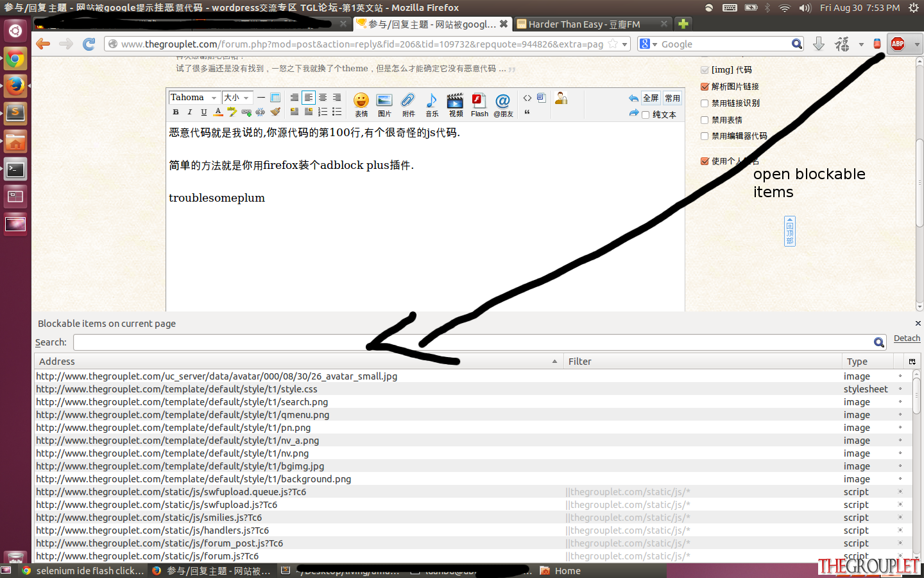The width and height of the screenshot is (924, 578).
Task: Open Google search engine dropdown
Action: point(649,44)
